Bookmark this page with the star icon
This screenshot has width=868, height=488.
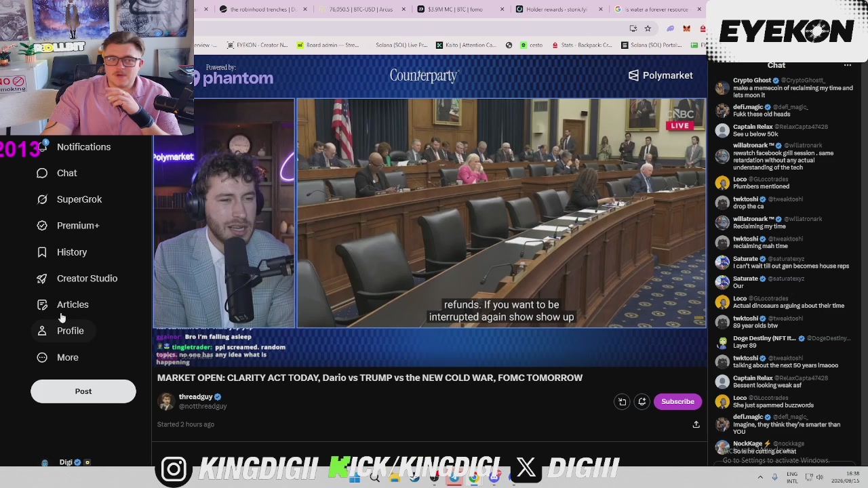pos(648,28)
